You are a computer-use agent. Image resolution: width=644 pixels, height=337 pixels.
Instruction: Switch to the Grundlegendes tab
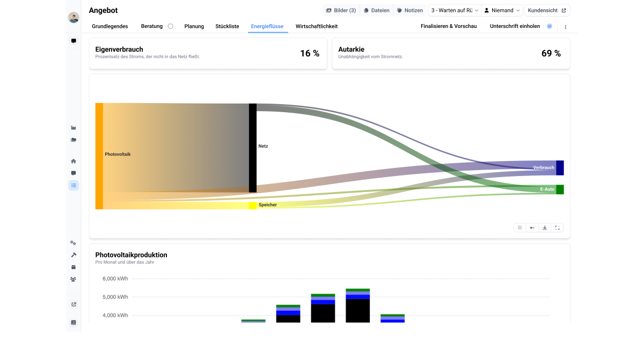click(x=111, y=26)
